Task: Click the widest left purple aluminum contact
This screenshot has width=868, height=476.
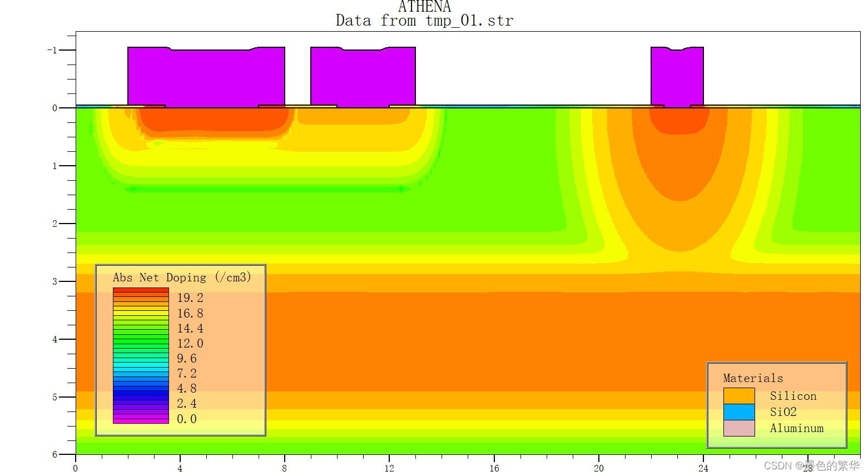Action: tap(206, 77)
